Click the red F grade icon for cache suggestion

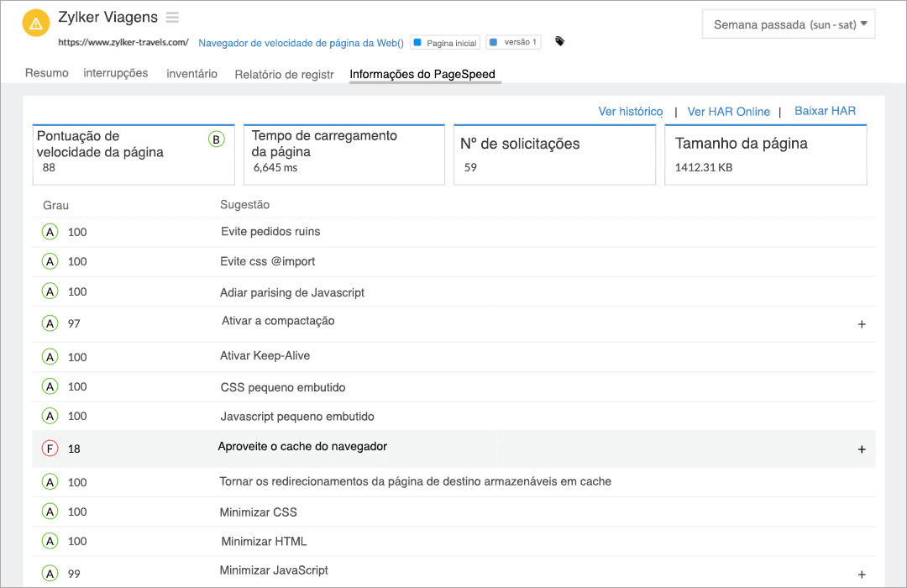50,448
